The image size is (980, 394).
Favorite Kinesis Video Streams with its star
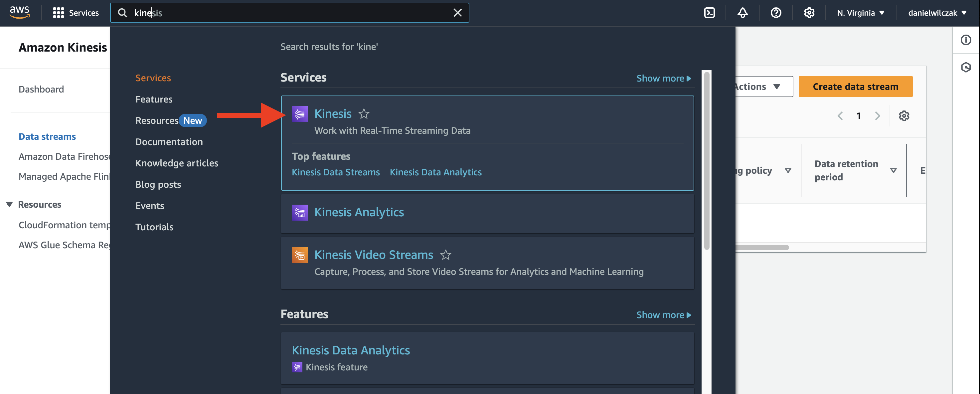[x=445, y=255]
